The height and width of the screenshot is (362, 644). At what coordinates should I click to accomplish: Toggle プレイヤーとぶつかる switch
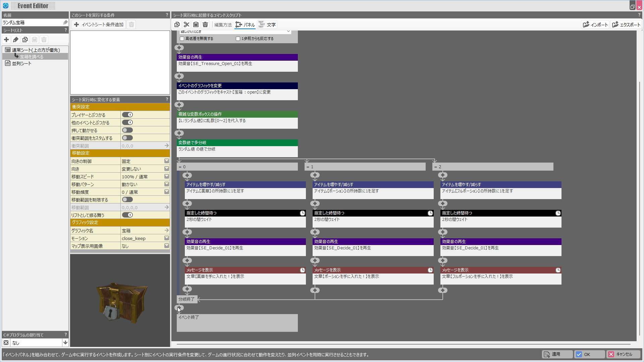127,115
